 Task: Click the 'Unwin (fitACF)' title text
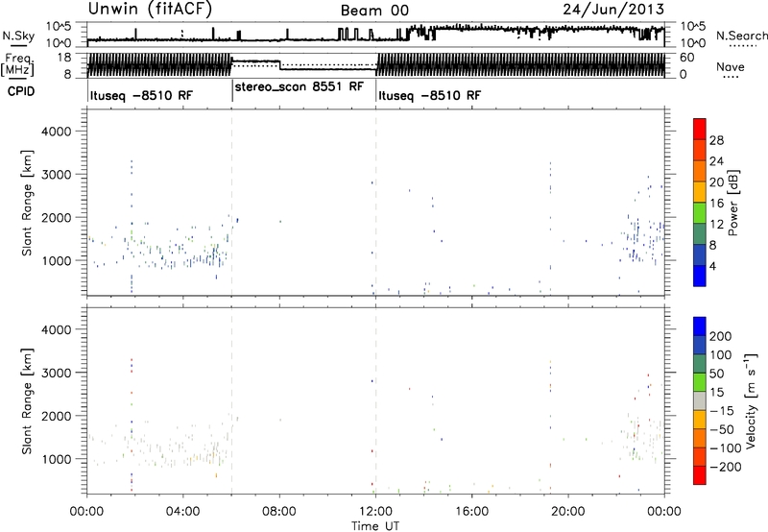pos(150,9)
